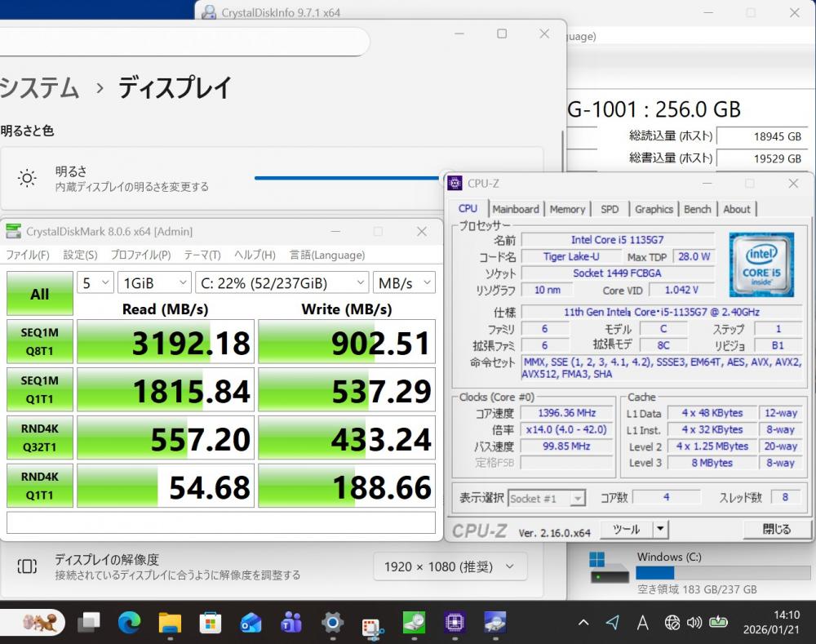Viewport: 816px width, 644px height.
Task: Open the drive selector showing C: 22%
Action: point(282,282)
